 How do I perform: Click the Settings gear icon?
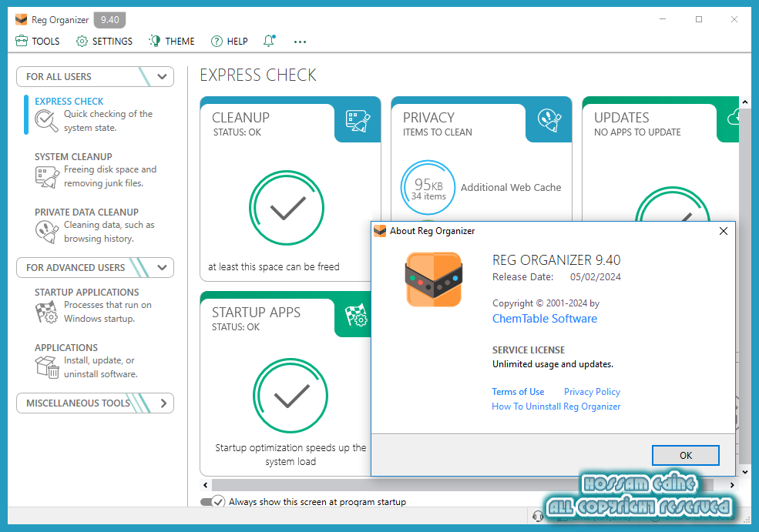pos(82,41)
